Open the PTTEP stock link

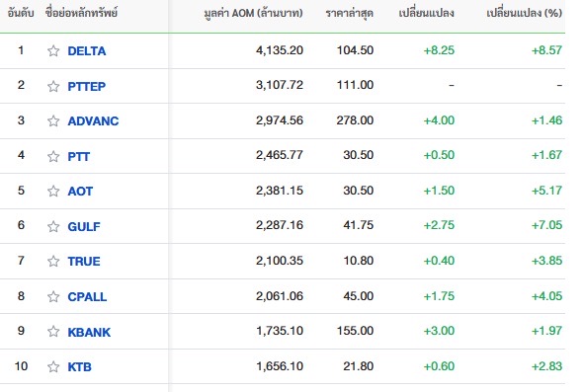click(x=86, y=86)
